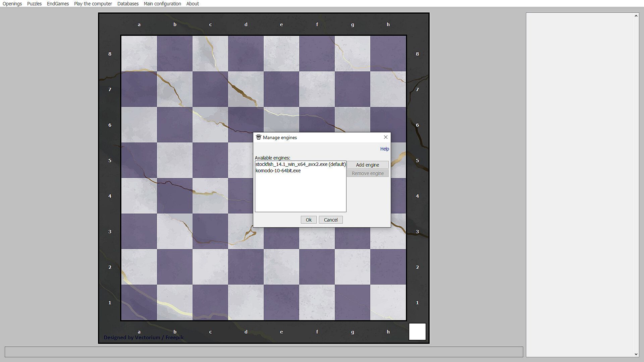Click the queen icon in dialog title
Image resolution: width=644 pixels, height=362 pixels.
259,137
